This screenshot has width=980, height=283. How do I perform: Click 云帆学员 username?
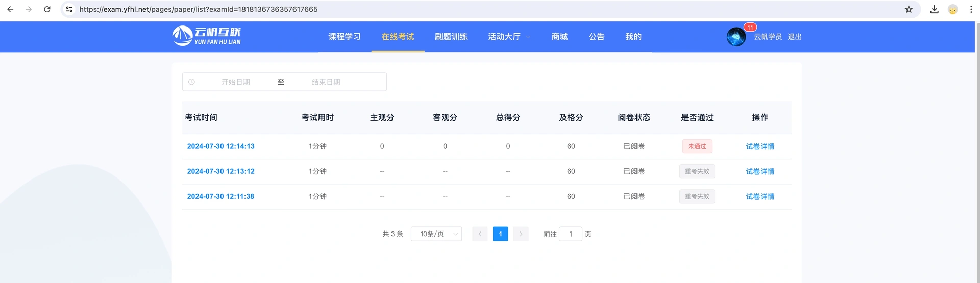768,37
